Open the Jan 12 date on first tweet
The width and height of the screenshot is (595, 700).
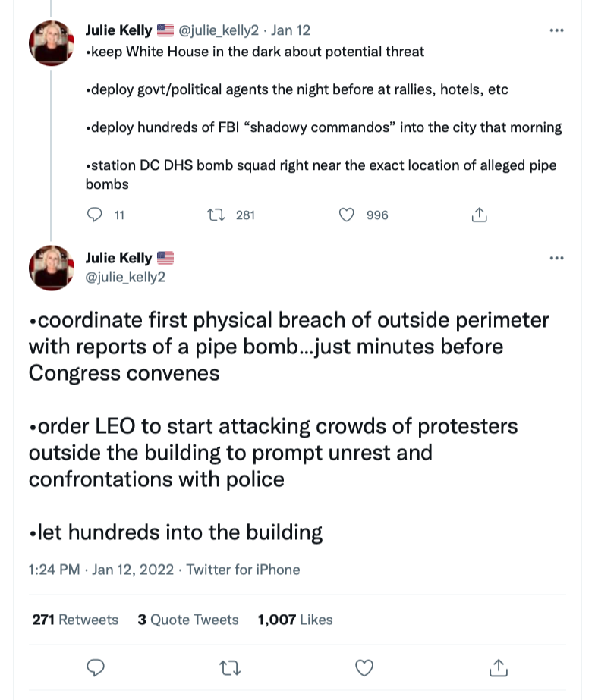290,31
